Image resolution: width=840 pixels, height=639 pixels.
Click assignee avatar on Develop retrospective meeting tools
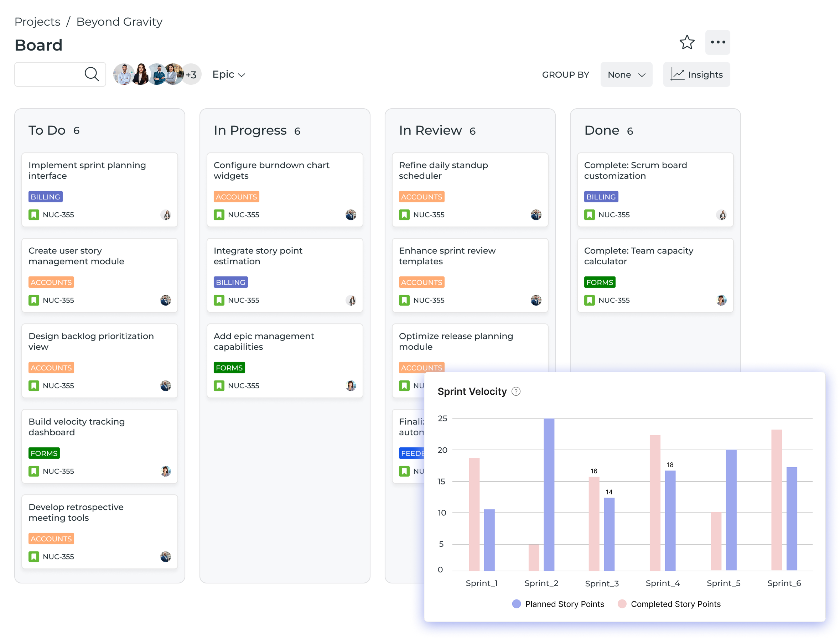pyautogui.click(x=166, y=556)
